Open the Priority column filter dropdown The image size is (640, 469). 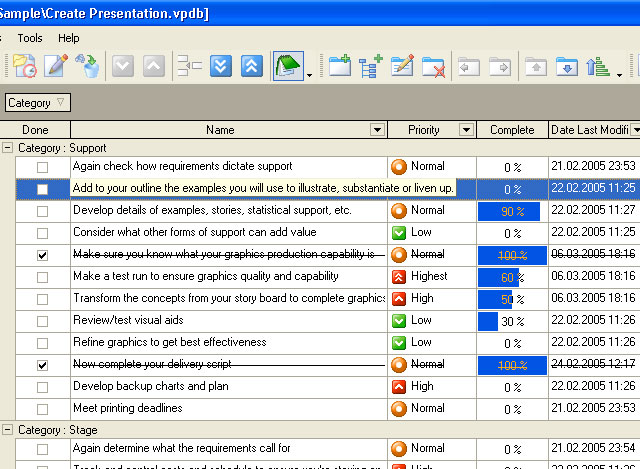[x=466, y=130]
